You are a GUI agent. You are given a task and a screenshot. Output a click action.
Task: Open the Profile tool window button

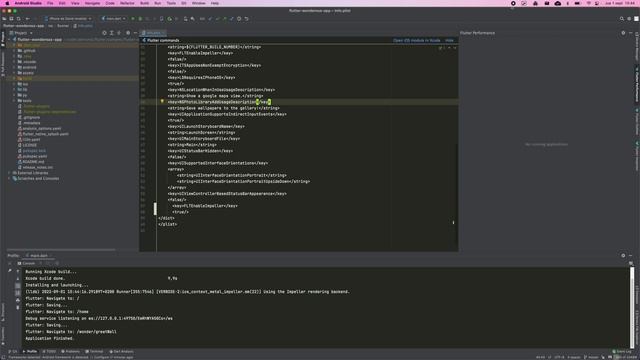29,351
